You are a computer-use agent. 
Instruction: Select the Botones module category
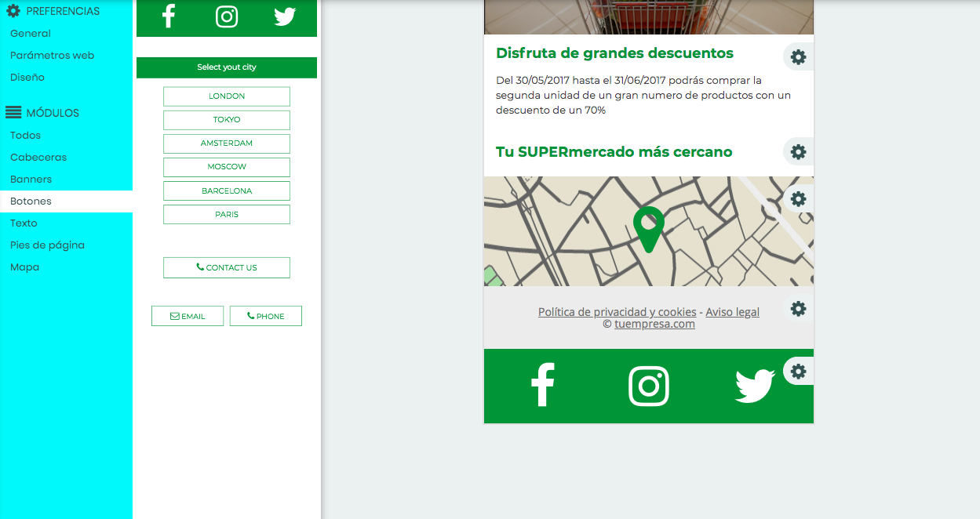pos(66,201)
